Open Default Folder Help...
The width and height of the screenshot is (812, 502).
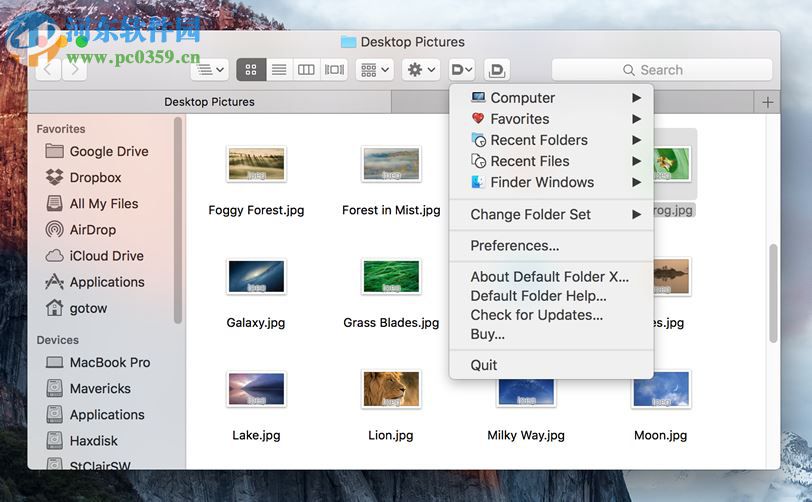coord(552,296)
